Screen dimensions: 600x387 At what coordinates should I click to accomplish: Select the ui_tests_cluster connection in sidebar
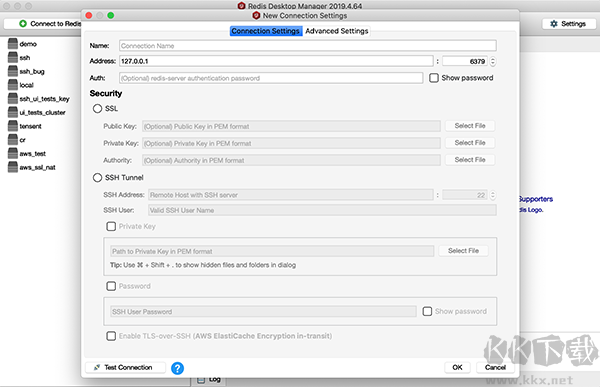tap(42, 113)
